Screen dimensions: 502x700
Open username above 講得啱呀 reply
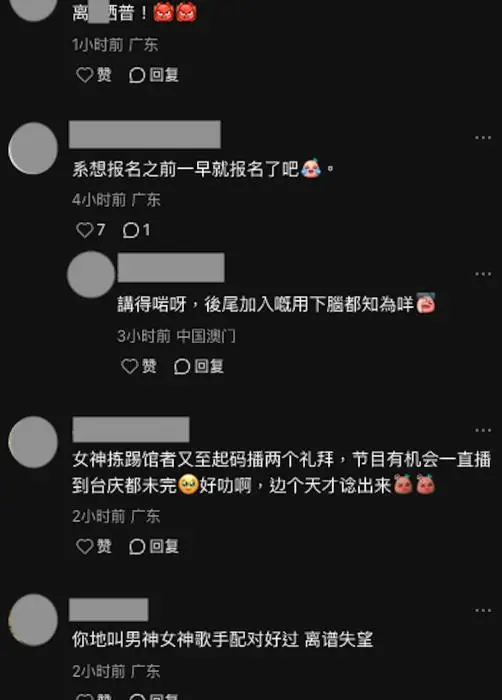coord(171,267)
